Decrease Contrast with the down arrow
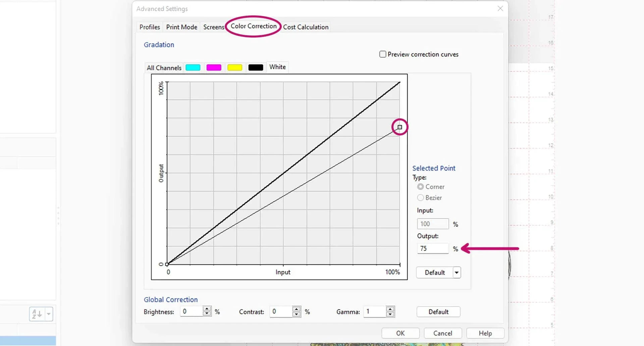 (297, 314)
